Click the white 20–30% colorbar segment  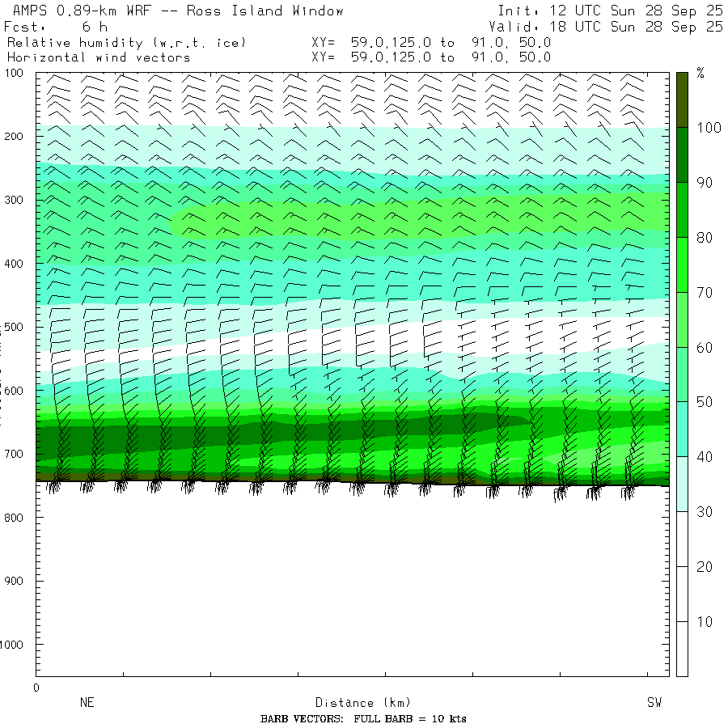[682, 539]
